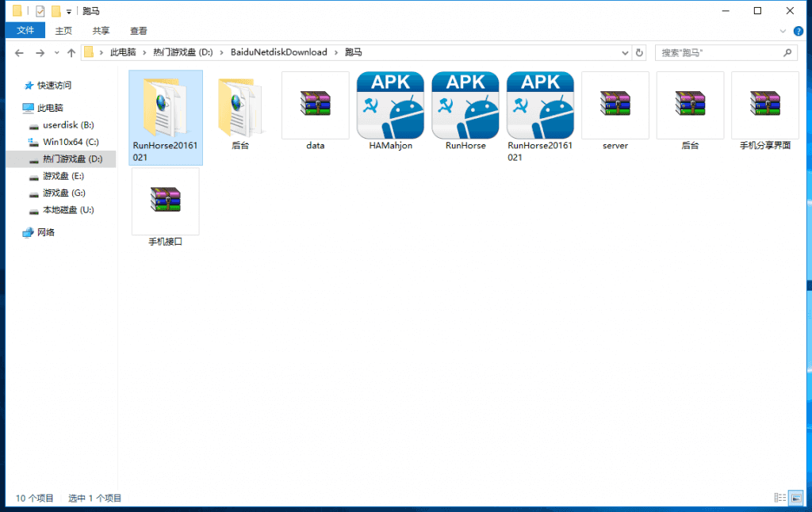Open 热门游戏盘 (D:) in the sidebar
Image resolution: width=812 pixels, height=512 pixels.
[x=72, y=159]
